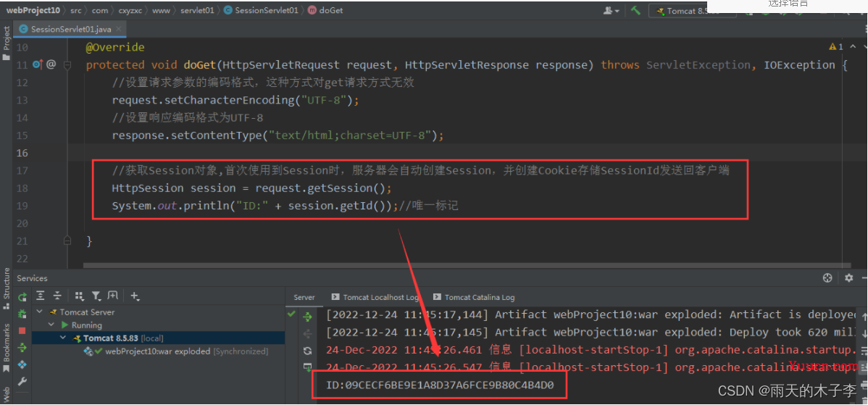Viewport: 868px width, 405px height.
Task: Close the SessionServlet01.java tab
Action: point(120,29)
